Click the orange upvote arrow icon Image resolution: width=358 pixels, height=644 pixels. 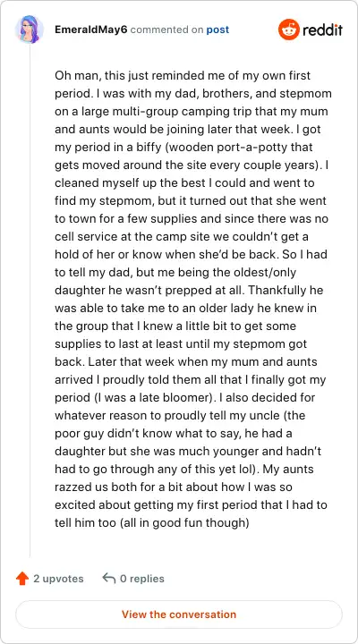tap(22, 579)
